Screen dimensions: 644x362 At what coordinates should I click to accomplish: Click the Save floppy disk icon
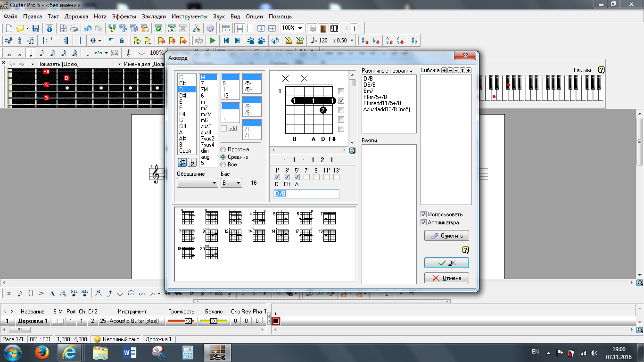(36, 28)
